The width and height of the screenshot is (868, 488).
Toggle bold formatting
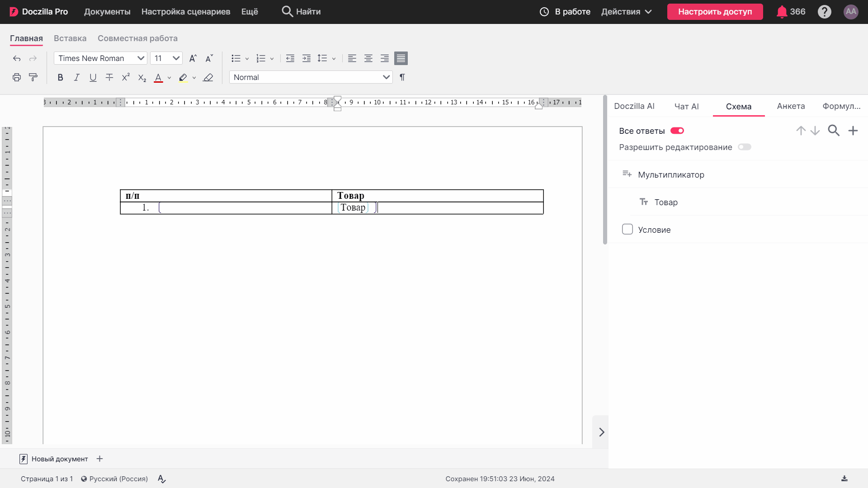pos(60,77)
